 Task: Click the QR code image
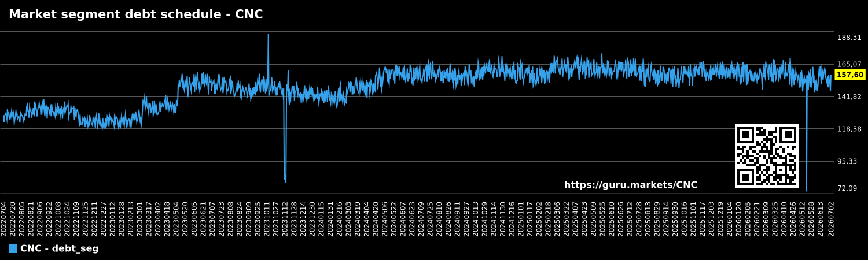766,156
